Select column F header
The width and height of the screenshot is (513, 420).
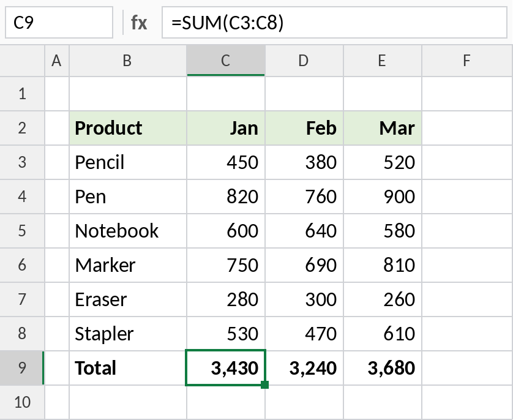tap(467, 61)
